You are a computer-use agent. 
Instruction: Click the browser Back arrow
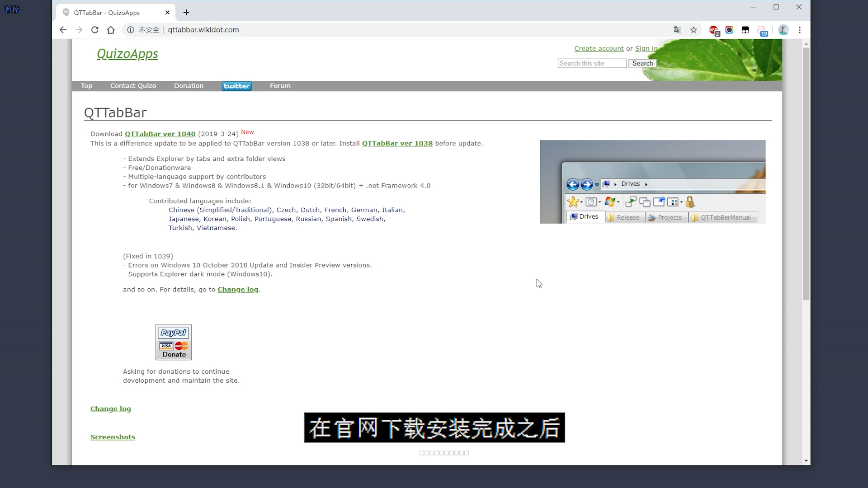coord(63,30)
